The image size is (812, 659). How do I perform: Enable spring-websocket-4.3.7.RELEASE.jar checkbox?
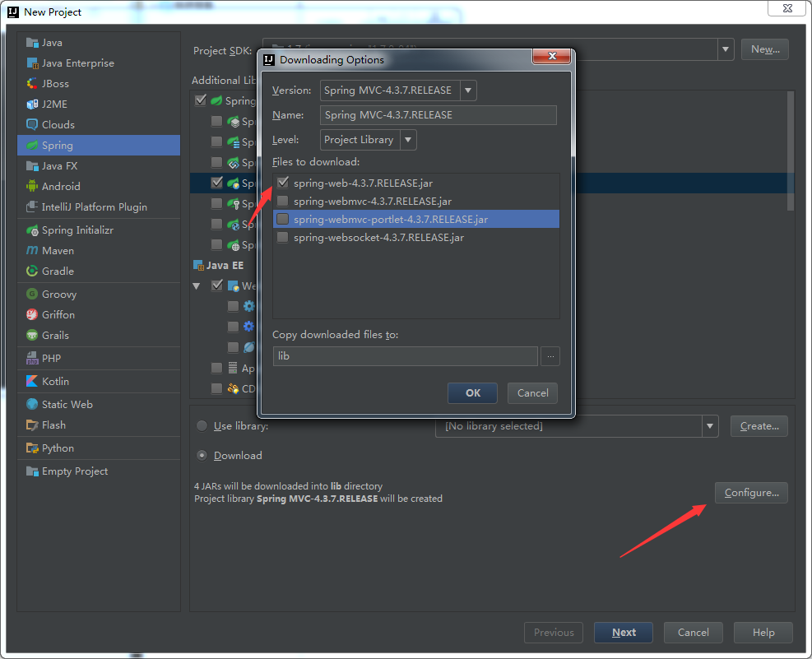pyautogui.click(x=283, y=237)
